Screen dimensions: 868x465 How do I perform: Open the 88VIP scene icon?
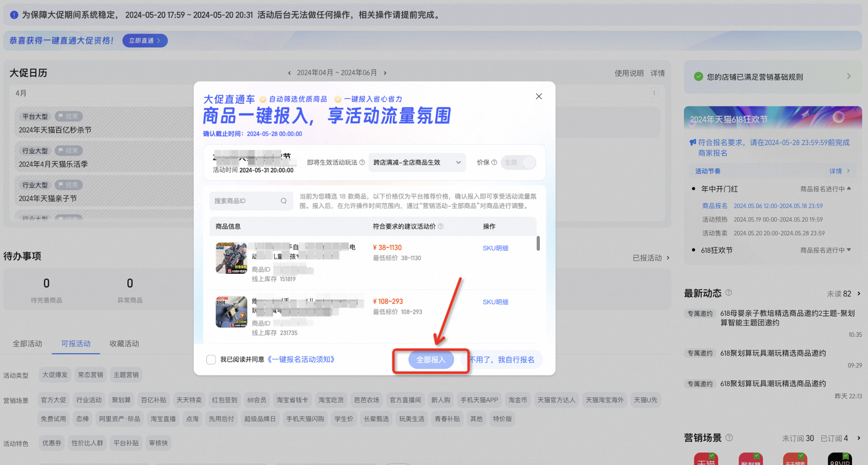(839, 459)
